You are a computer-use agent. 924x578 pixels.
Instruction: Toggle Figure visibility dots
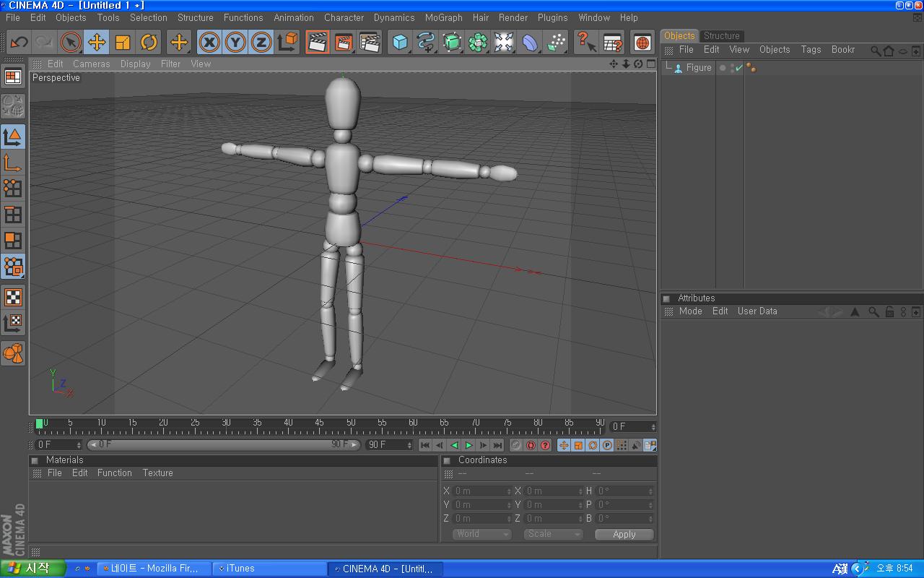pos(731,68)
